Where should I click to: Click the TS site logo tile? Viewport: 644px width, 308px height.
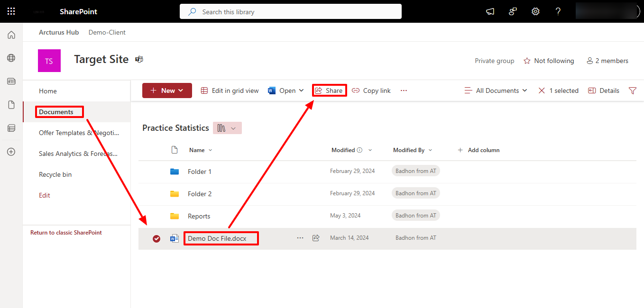(x=49, y=61)
